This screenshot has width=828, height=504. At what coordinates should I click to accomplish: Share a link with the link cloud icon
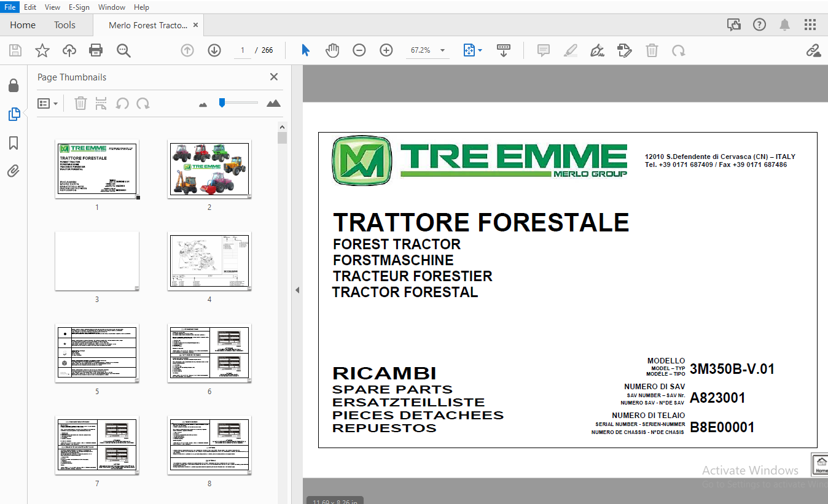[x=813, y=50]
